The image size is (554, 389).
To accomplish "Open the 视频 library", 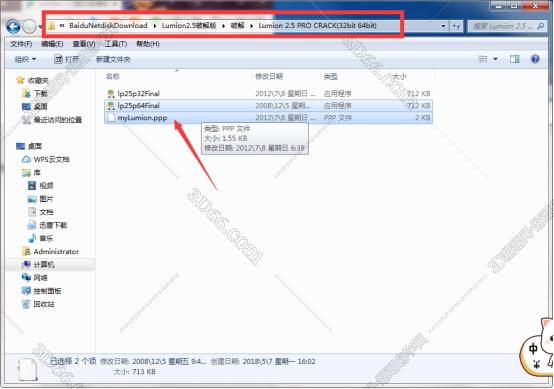I will pos(46,186).
